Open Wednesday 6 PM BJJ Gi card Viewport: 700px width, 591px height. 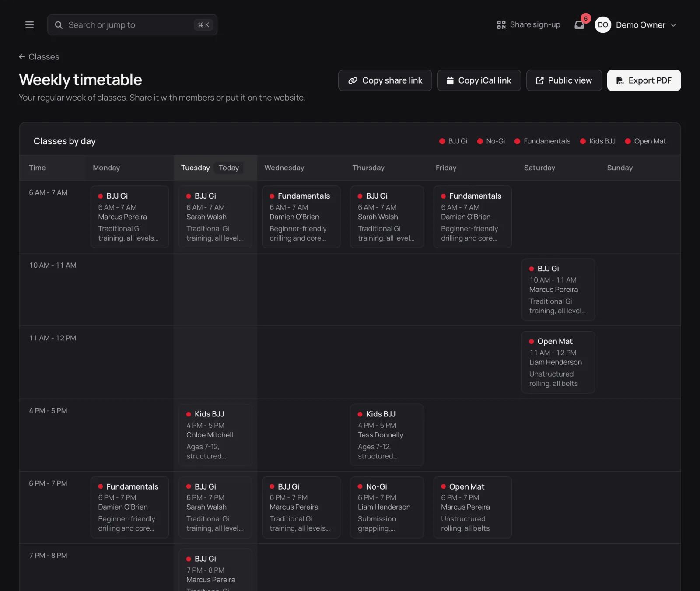301,507
